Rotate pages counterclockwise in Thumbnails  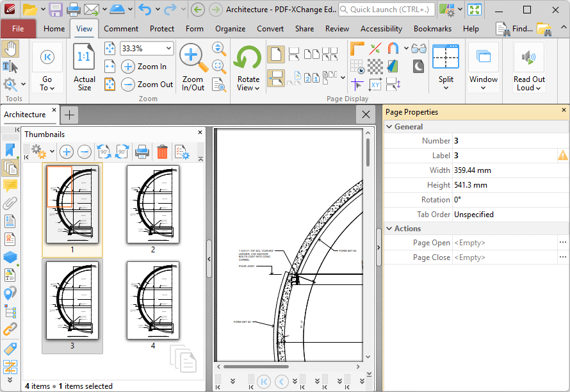tap(104, 152)
